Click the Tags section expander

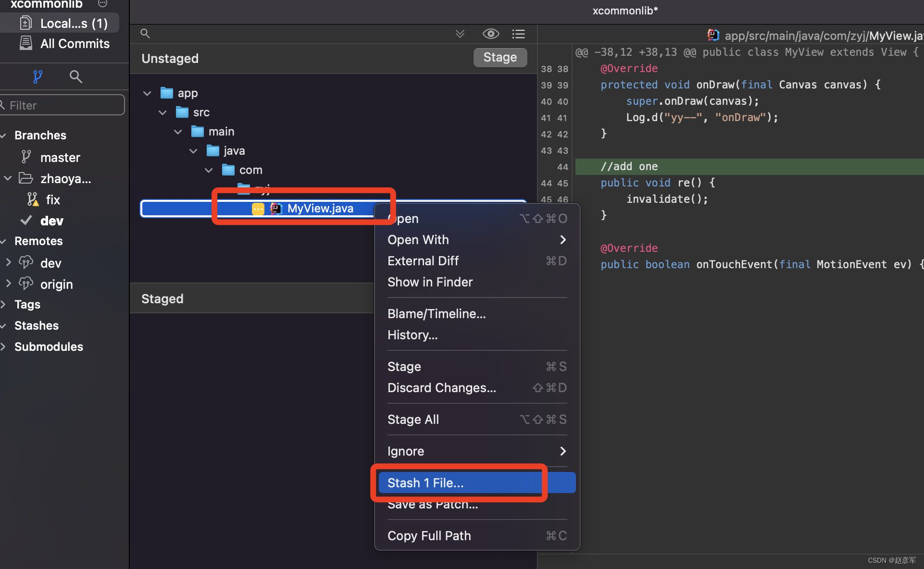[7, 304]
